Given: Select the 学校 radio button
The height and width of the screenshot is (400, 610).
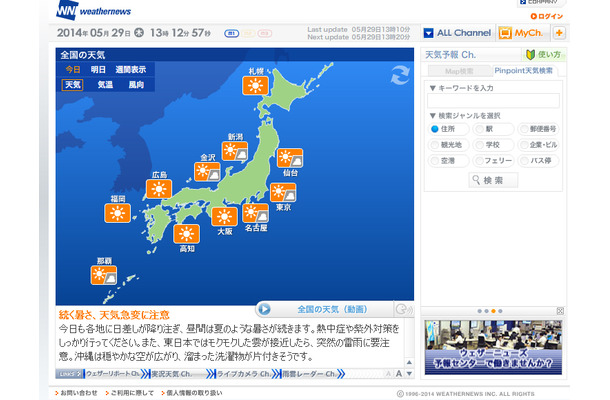Looking at the screenshot, I should point(480,145).
